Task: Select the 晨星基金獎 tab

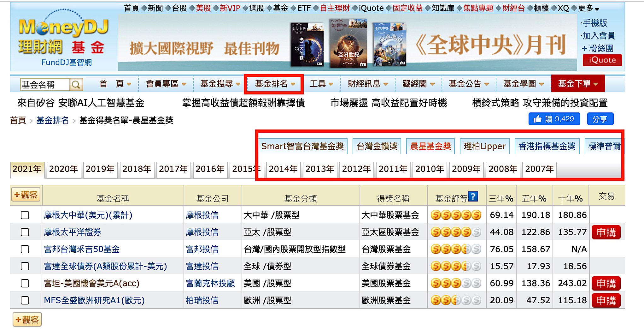Action: click(x=430, y=146)
